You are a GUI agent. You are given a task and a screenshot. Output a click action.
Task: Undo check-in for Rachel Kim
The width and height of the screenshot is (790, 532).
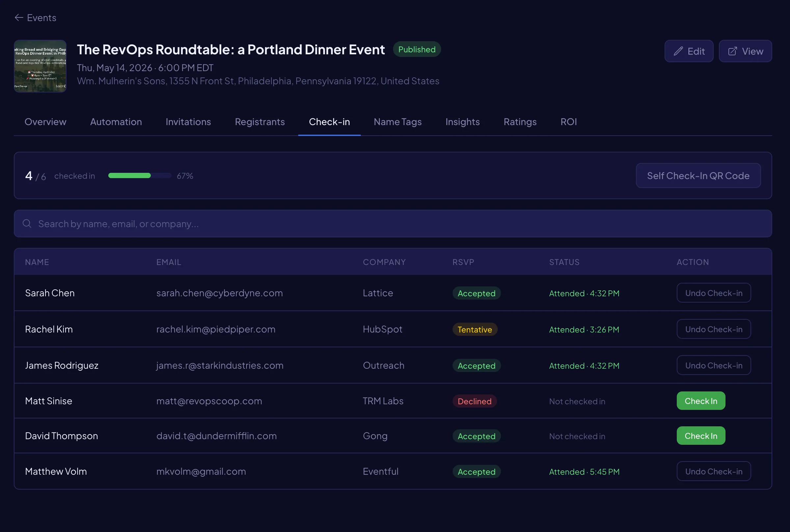713,330
